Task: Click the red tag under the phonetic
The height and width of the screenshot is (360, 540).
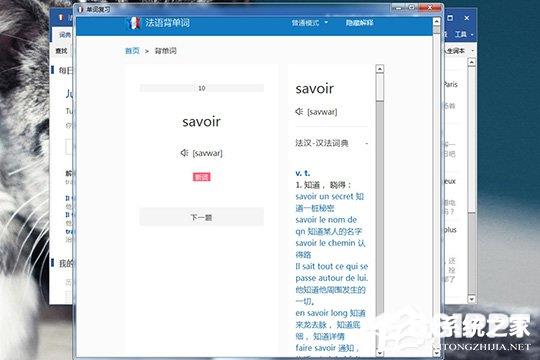Action: (x=201, y=177)
